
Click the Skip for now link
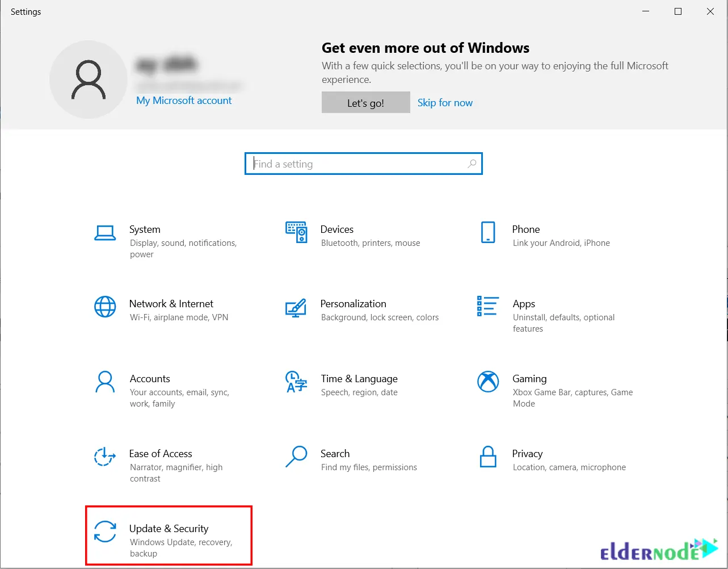click(445, 102)
